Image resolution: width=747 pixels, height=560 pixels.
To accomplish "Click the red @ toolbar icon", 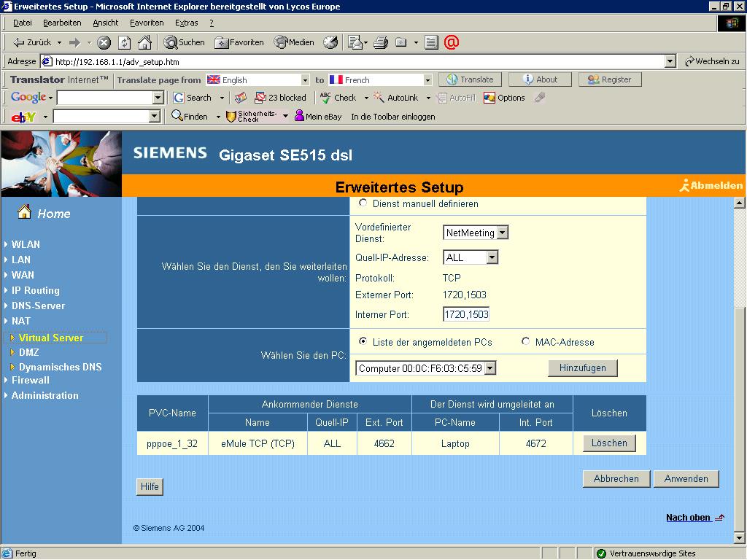I will click(451, 42).
